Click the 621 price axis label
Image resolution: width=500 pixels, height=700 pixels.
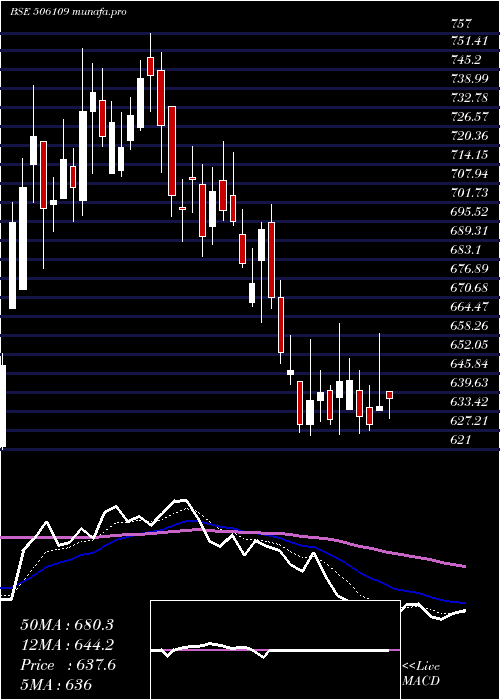click(462, 440)
